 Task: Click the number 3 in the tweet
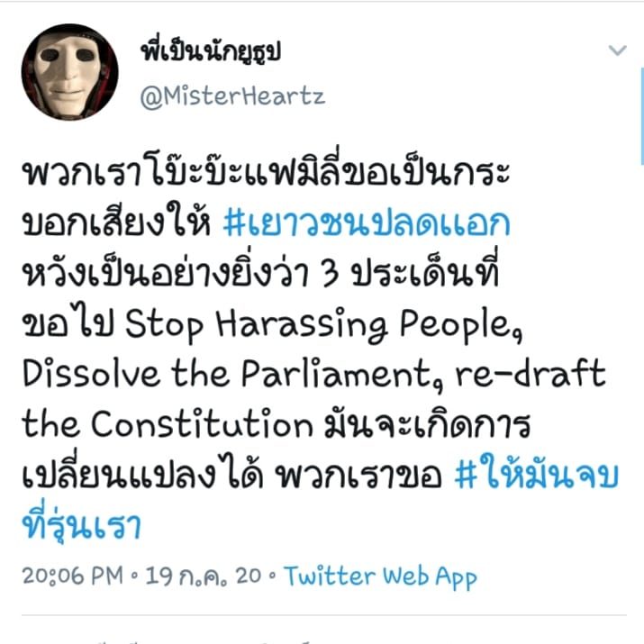[x=331, y=275]
